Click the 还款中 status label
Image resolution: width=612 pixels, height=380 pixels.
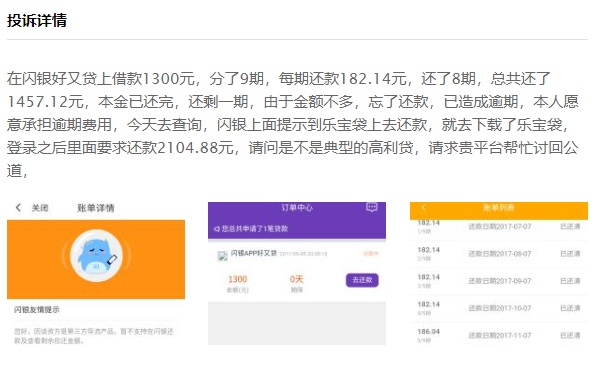point(371,254)
